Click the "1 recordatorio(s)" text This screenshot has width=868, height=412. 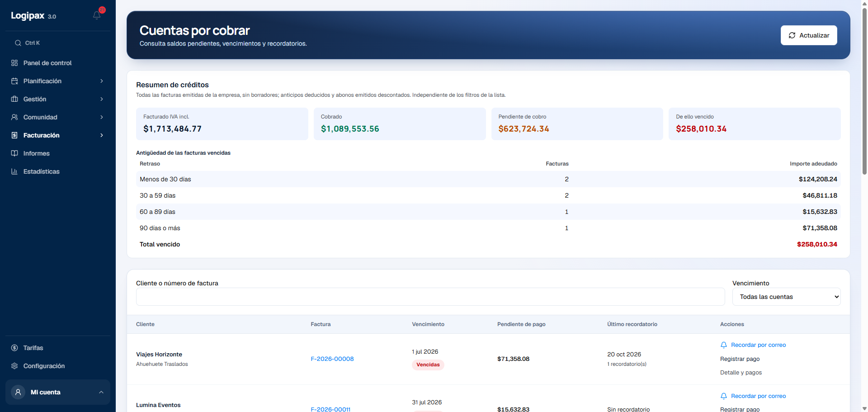coord(627,364)
